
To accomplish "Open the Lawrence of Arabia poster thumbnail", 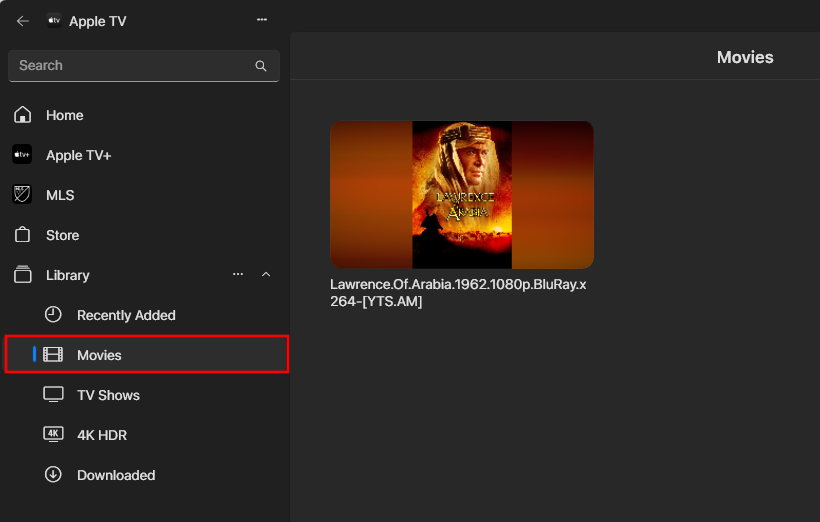I will tap(461, 195).
